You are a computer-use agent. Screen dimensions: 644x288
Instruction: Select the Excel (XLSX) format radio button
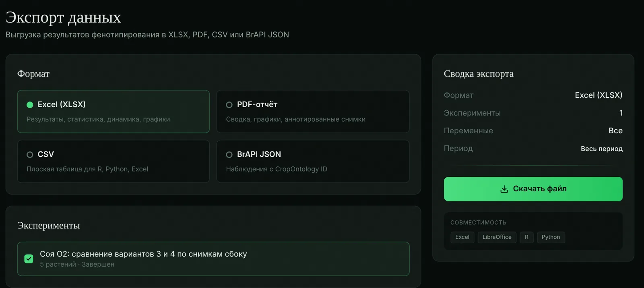point(30,105)
